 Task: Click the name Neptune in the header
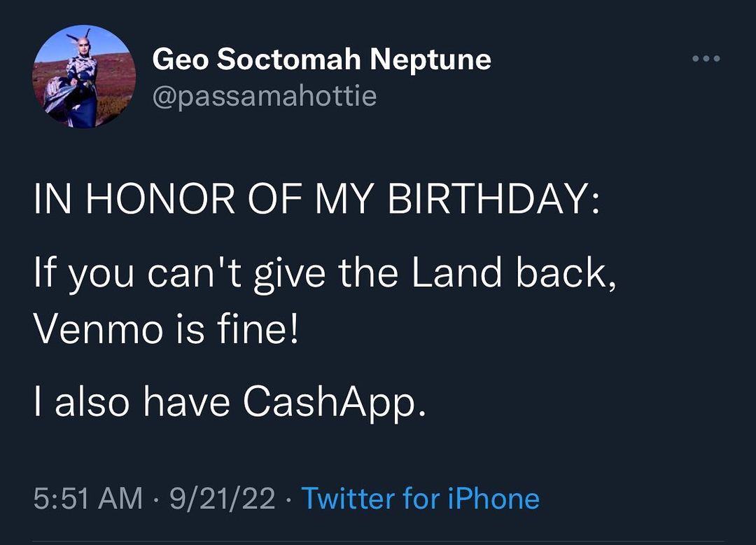430,60
